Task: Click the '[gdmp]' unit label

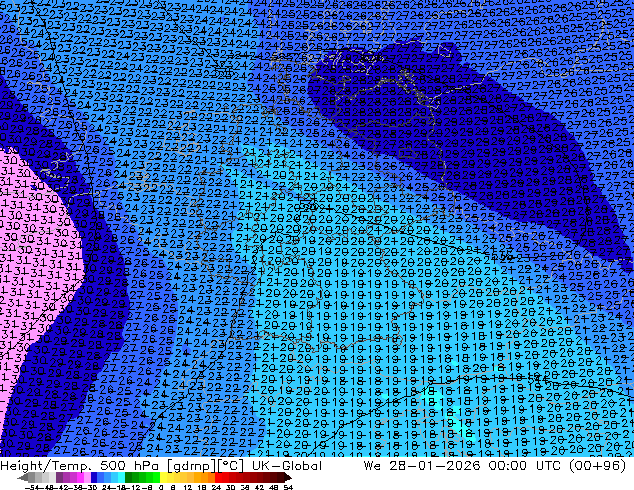Action: click(190, 466)
